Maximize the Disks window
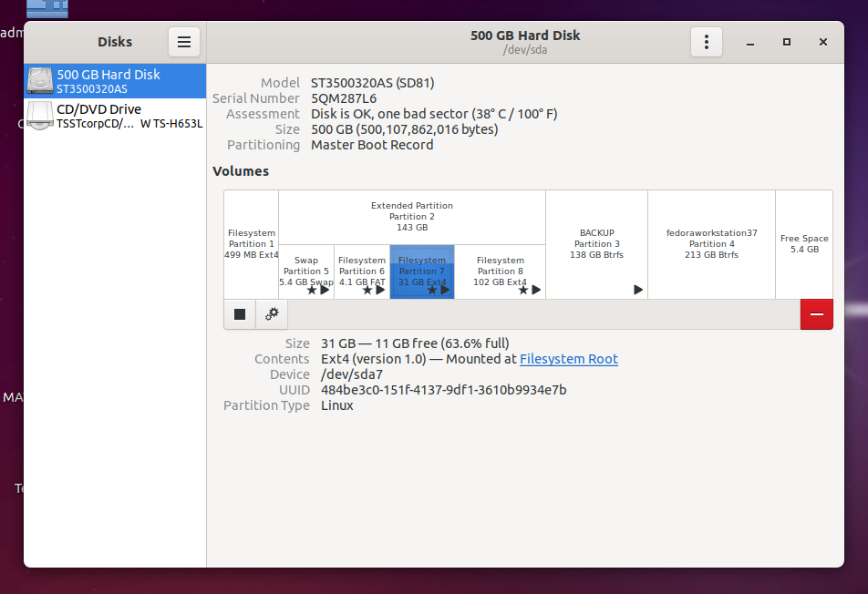868x594 pixels. click(x=787, y=42)
